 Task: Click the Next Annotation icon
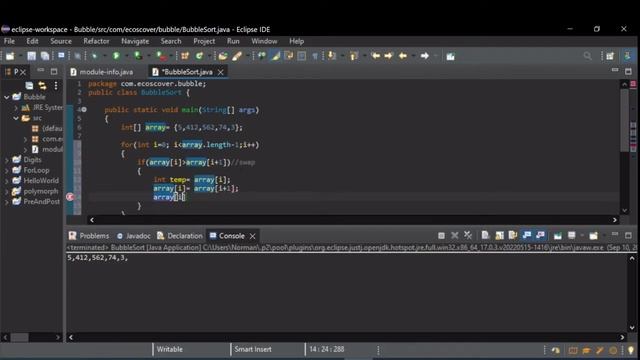coord(331,56)
